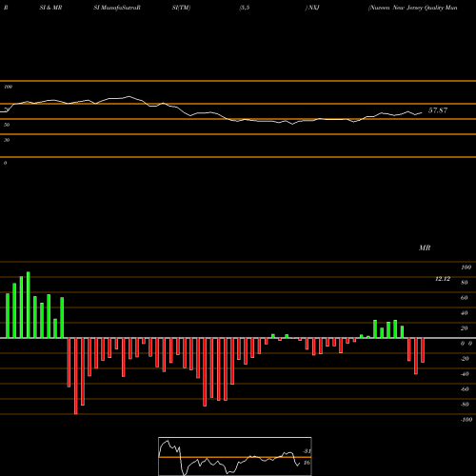476x476 pixels.
Task: Click the -20 label on MR axis
Action: click(x=465, y=359)
